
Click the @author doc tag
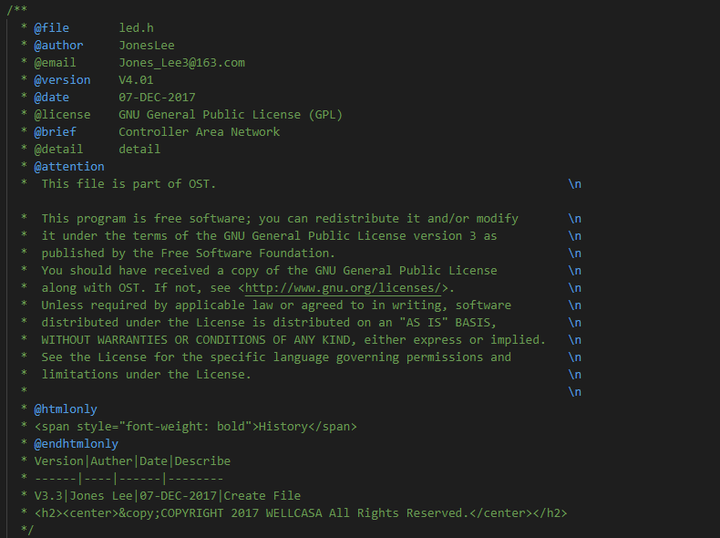click(58, 45)
